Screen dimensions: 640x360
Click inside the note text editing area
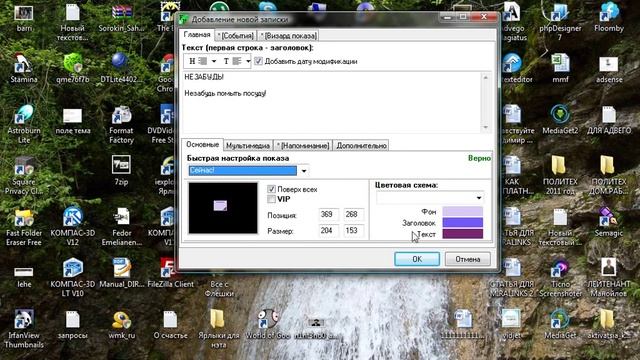331,103
